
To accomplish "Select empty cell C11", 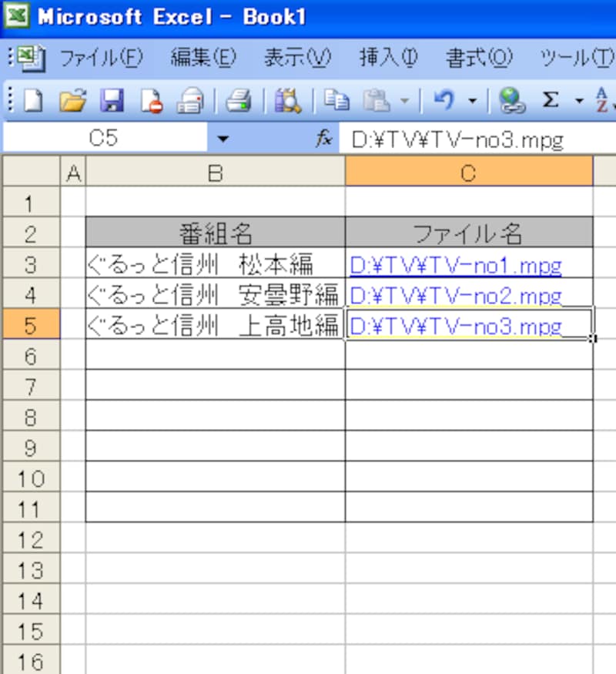I will pos(469,507).
